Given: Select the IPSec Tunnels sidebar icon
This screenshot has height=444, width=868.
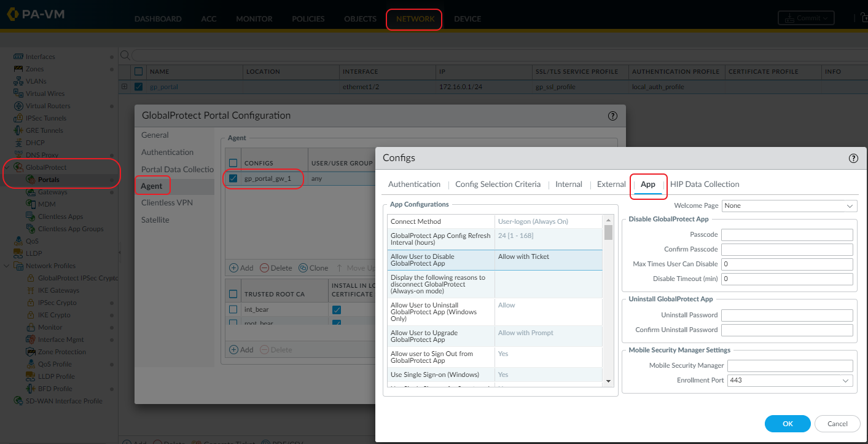Looking at the screenshot, I should 18,118.
